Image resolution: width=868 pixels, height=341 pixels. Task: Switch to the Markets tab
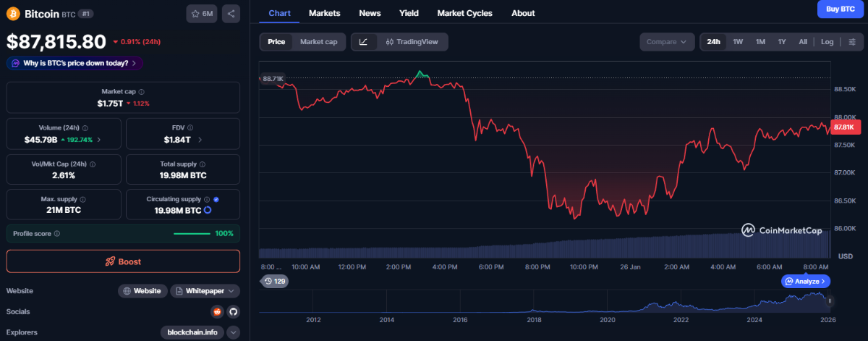[324, 13]
